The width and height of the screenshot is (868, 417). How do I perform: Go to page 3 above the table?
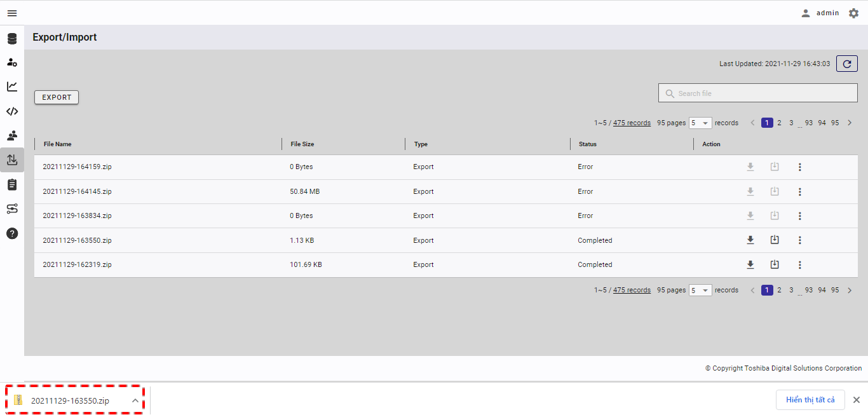tap(791, 123)
